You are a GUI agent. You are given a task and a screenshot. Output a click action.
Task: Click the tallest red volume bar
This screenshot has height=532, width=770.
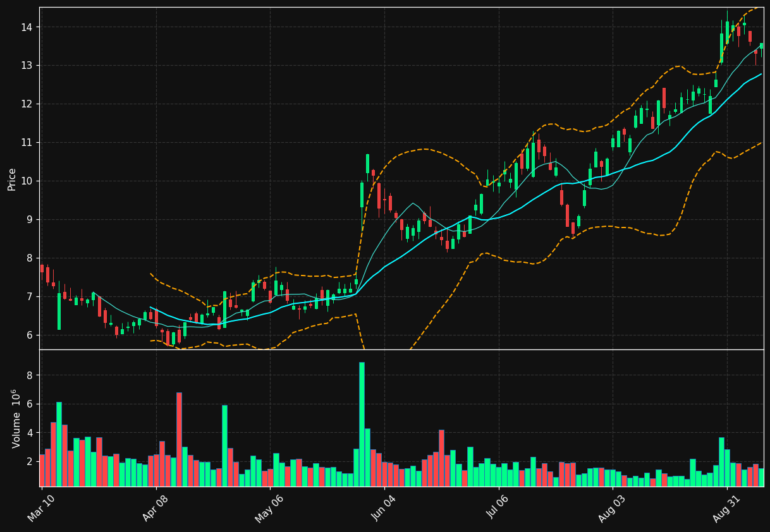(179, 439)
